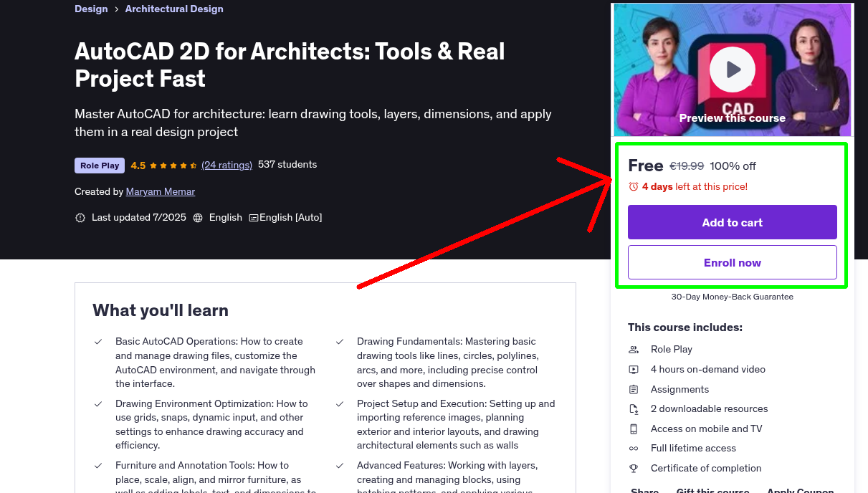Click the alarm clock icon by 4 days
This screenshot has width=868, height=493.
(x=633, y=186)
